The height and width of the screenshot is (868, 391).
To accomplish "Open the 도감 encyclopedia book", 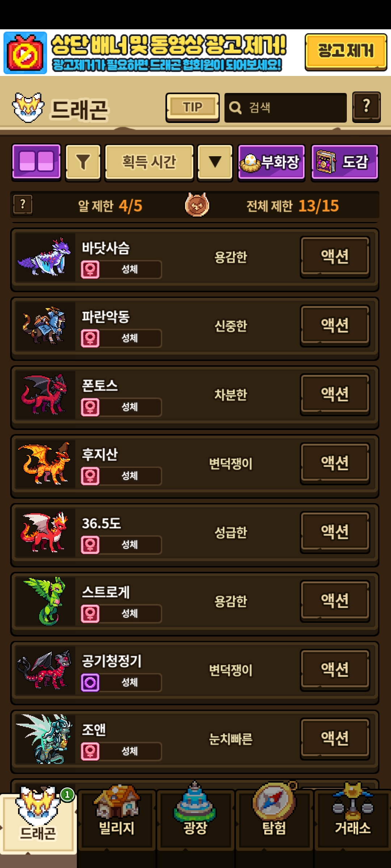I will point(345,162).
